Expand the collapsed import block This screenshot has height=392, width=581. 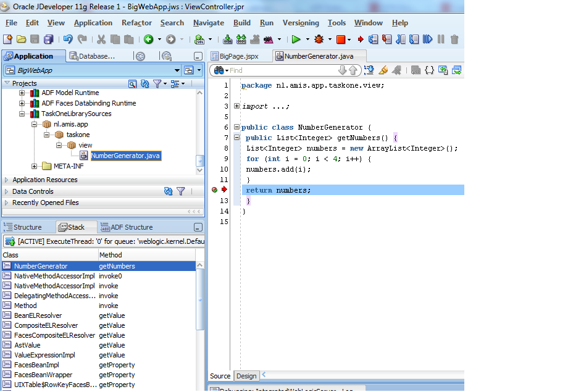coord(236,106)
